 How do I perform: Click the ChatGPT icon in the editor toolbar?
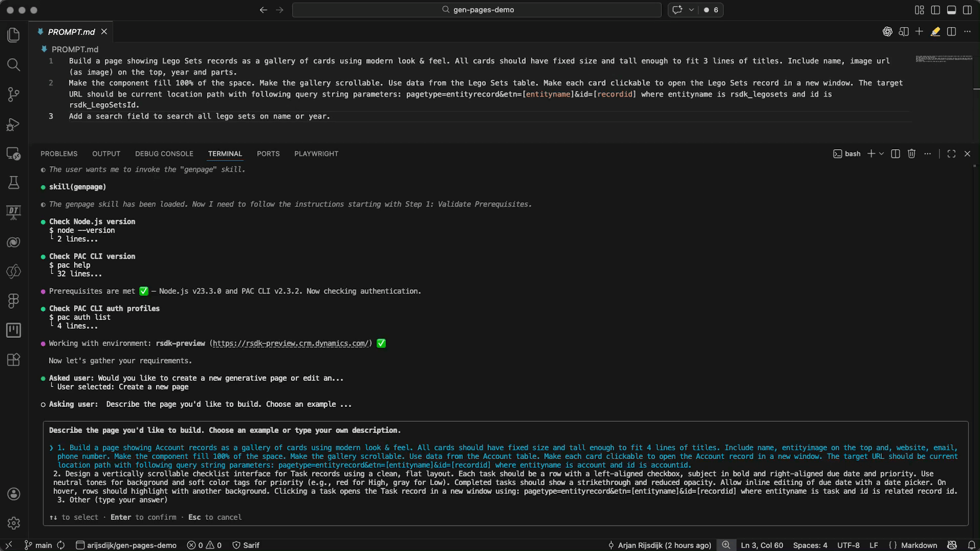click(887, 31)
